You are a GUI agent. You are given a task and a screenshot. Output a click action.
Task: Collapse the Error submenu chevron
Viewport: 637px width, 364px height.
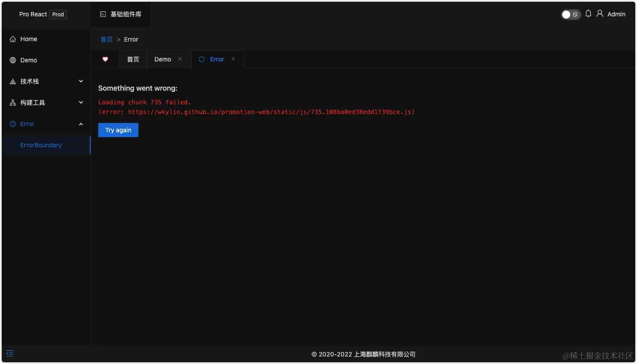click(x=81, y=124)
